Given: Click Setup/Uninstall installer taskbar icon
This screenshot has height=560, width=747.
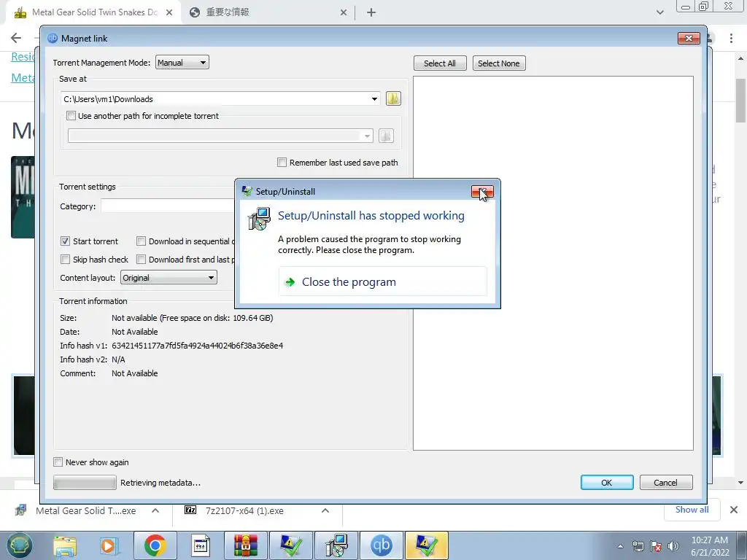Looking at the screenshot, I should (336, 545).
